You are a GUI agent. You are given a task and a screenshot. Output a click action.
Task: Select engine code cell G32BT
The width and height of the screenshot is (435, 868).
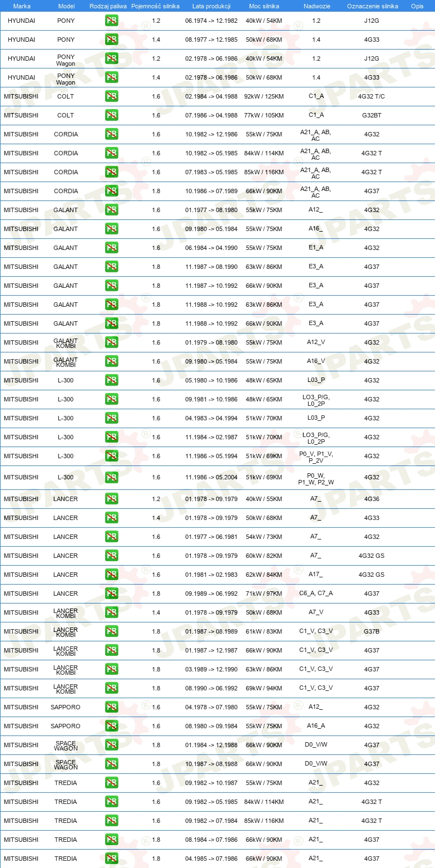point(372,115)
